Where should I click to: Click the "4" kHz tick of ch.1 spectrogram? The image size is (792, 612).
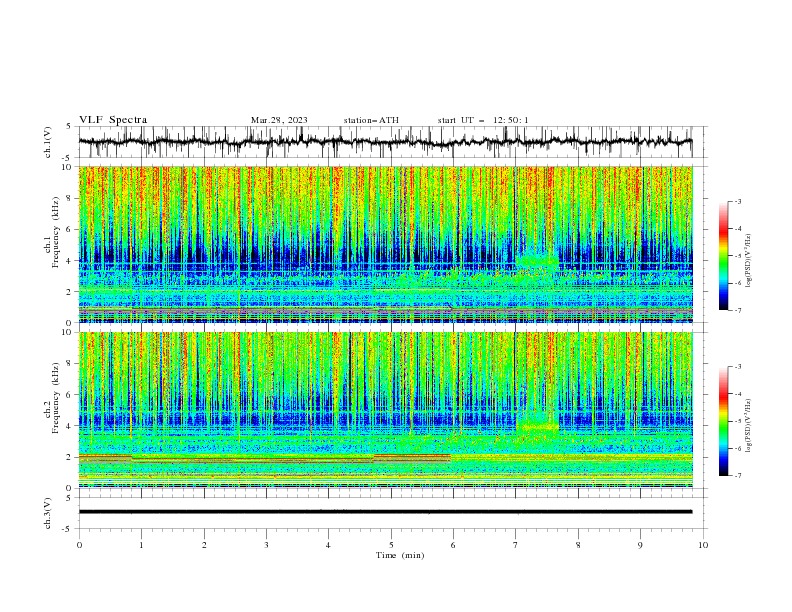coord(70,261)
